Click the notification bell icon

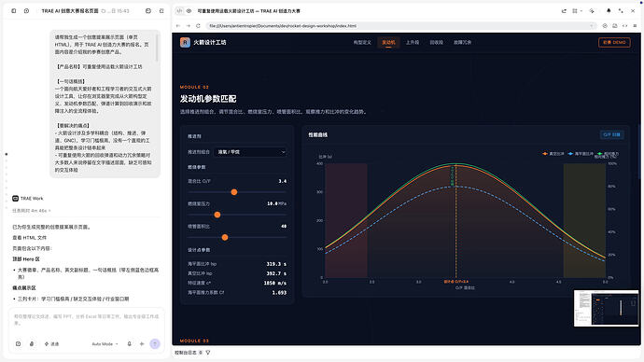(609, 11)
